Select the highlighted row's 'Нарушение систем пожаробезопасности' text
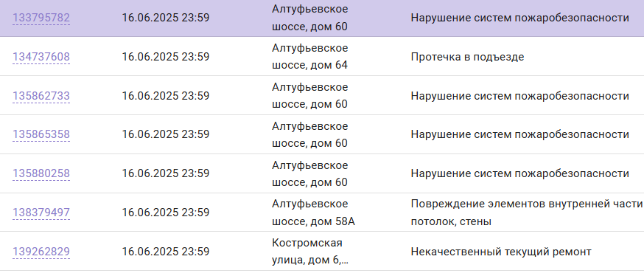Image resolution: width=644 pixels, height=276 pixels. [520, 18]
